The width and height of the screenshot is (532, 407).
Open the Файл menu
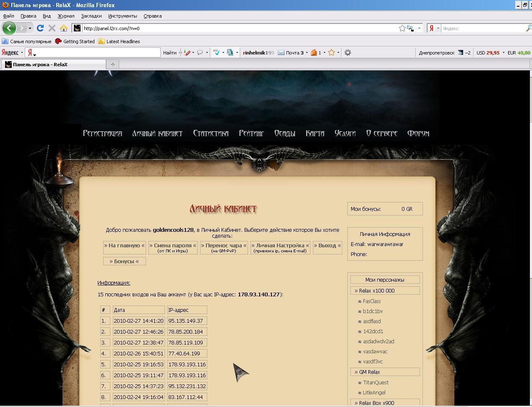point(8,16)
